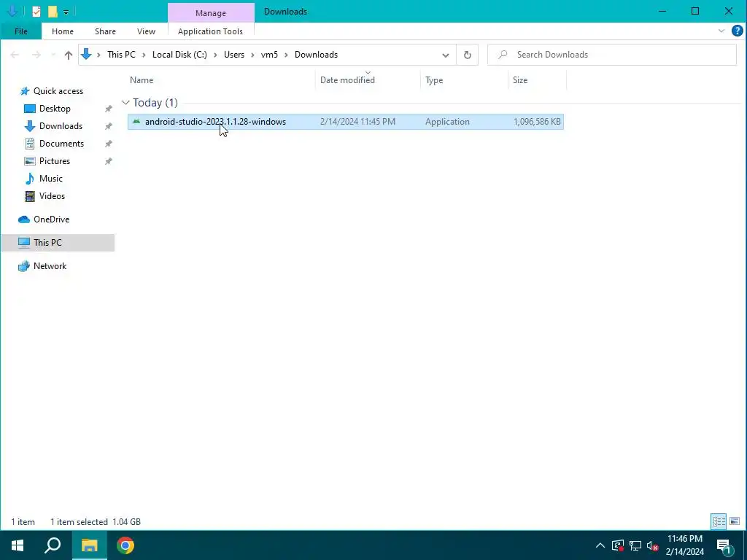
Task: Open the Windows Start menu
Action: pos(18,545)
